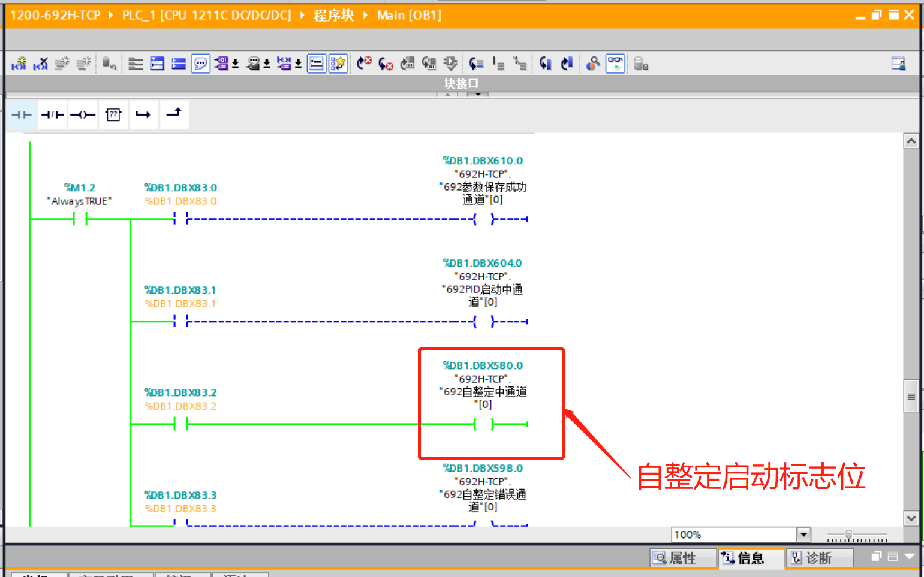The height and width of the screenshot is (577, 924).
Task: Click the call structure magnifier icon
Action: pyautogui.click(x=593, y=64)
